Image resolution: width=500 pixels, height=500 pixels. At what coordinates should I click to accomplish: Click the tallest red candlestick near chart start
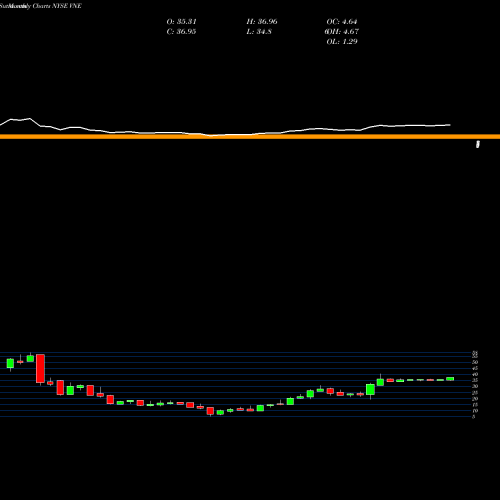40,368
